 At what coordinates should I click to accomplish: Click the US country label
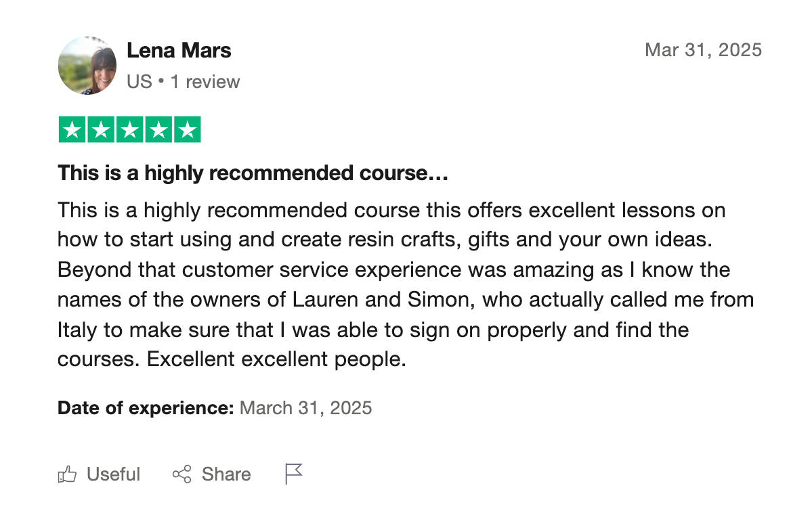[140, 82]
